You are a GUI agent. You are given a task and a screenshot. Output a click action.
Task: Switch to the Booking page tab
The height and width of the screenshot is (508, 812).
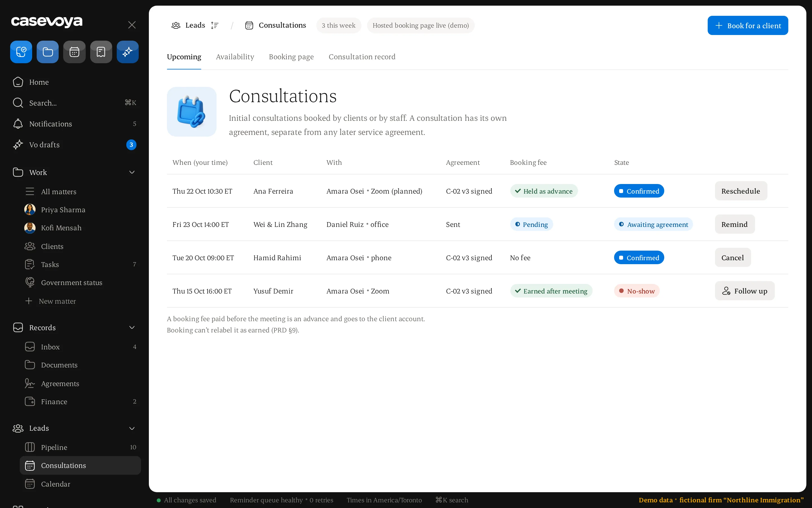click(291, 57)
